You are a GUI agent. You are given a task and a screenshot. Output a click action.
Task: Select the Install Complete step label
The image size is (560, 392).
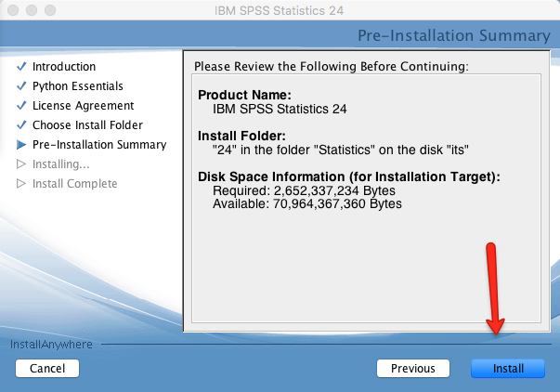pyautogui.click(x=74, y=184)
